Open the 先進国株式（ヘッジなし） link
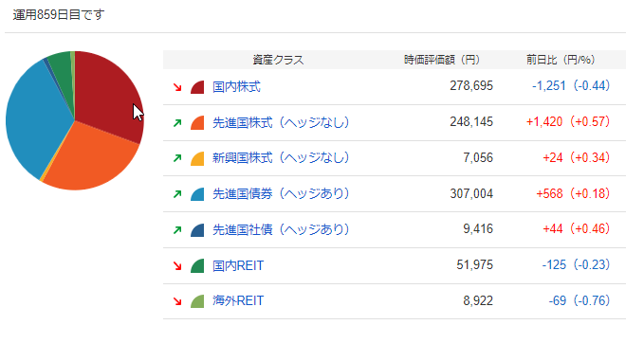 (x=281, y=122)
